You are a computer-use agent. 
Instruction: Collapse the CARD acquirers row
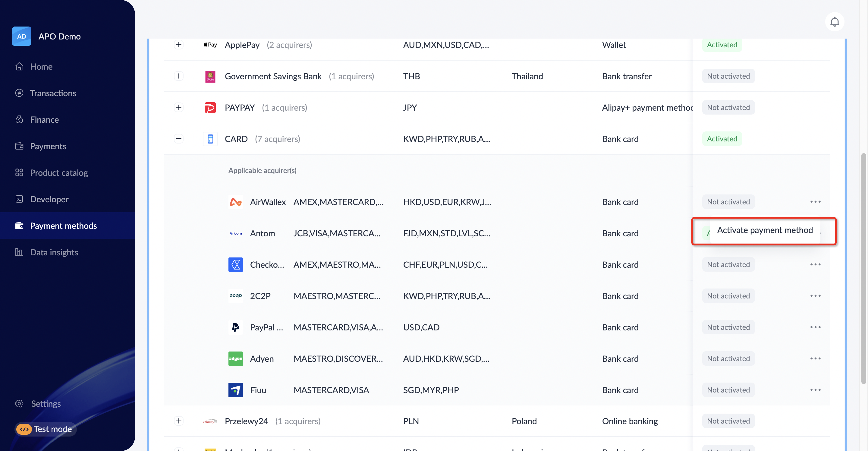coord(179,139)
